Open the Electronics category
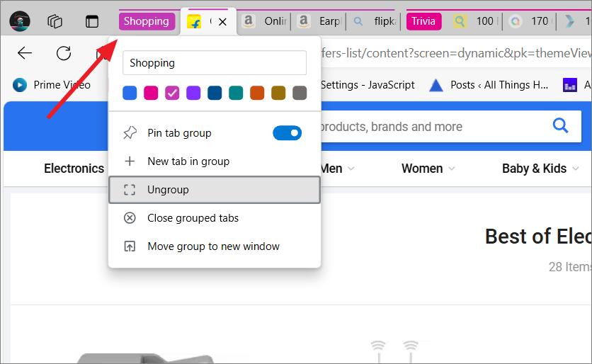The height and width of the screenshot is (364, 592). [74, 169]
